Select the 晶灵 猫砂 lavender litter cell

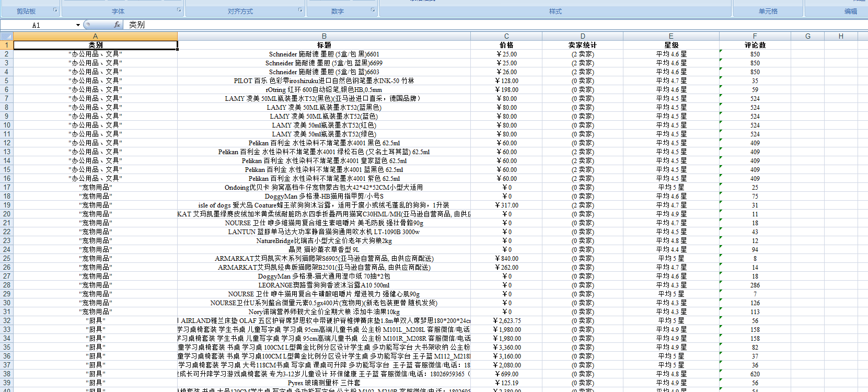pyautogui.click(x=324, y=249)
